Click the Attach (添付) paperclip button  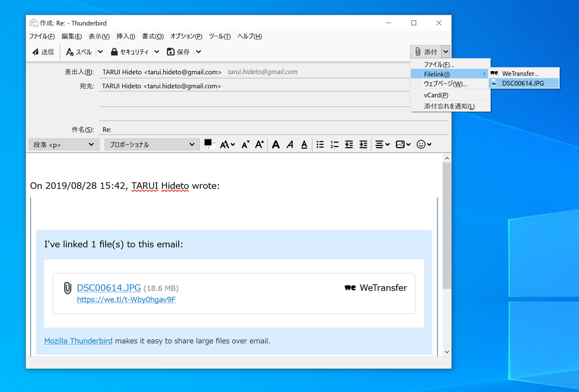click(x=426, y=51)
